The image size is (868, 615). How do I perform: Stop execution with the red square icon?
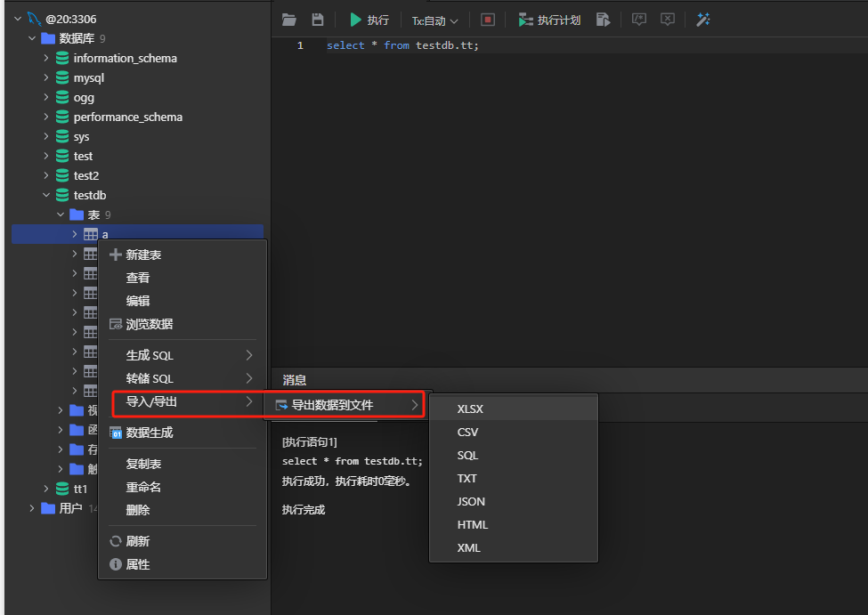coord(488,20)
